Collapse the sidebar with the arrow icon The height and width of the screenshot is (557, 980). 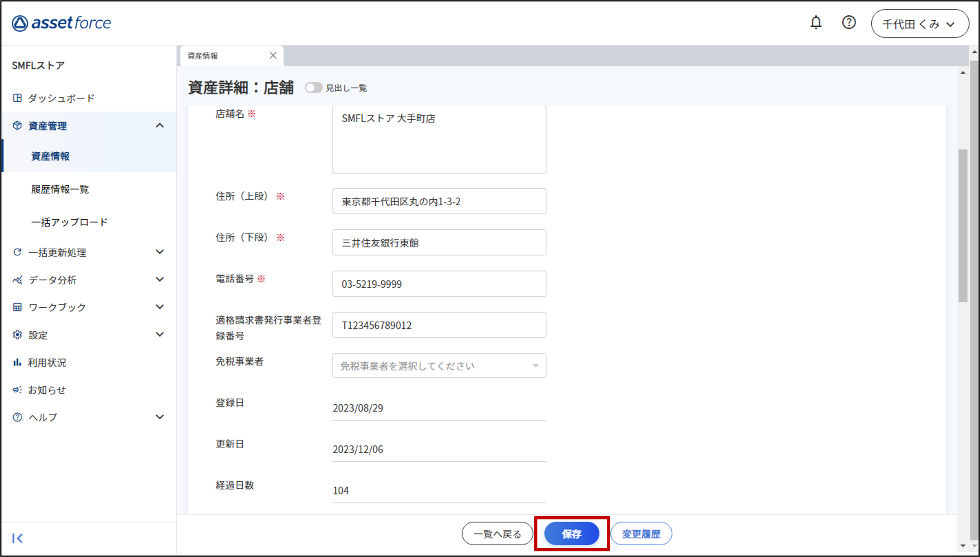(x=17, y=538)
